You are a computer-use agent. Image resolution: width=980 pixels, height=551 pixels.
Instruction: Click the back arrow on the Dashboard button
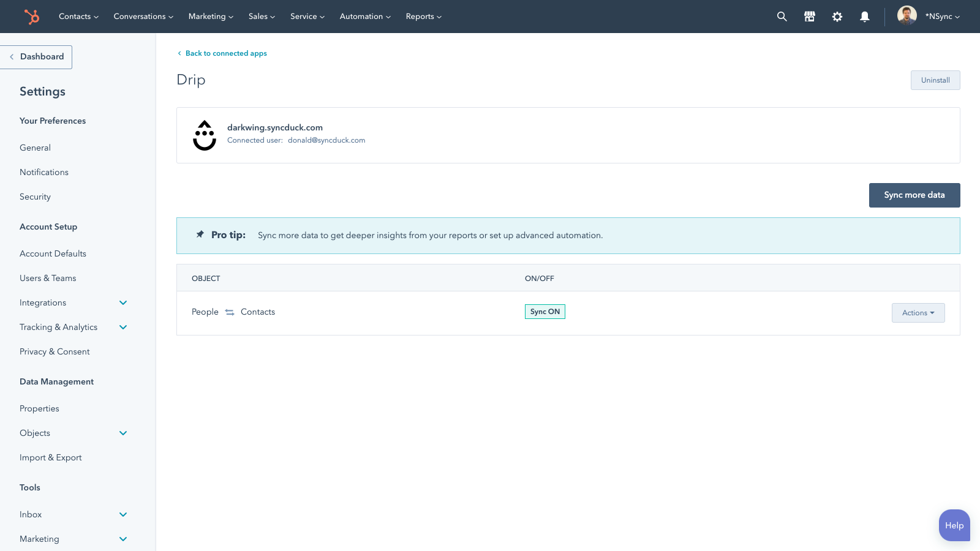click(12, 56)
